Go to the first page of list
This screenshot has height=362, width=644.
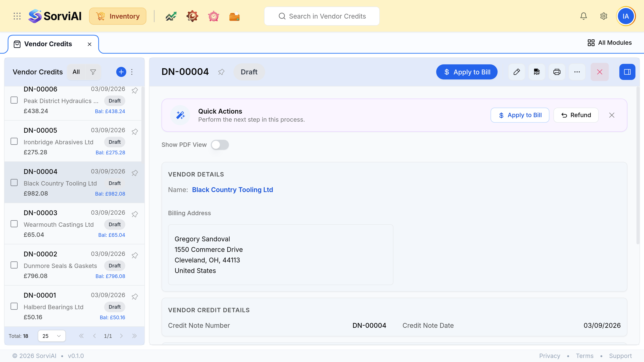tap(81, 336)
